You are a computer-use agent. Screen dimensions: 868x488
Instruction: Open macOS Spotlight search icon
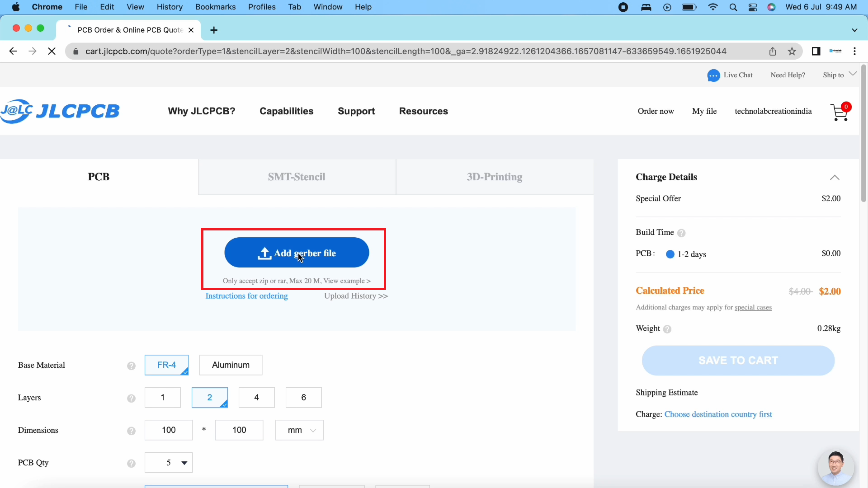click(733, 7)
